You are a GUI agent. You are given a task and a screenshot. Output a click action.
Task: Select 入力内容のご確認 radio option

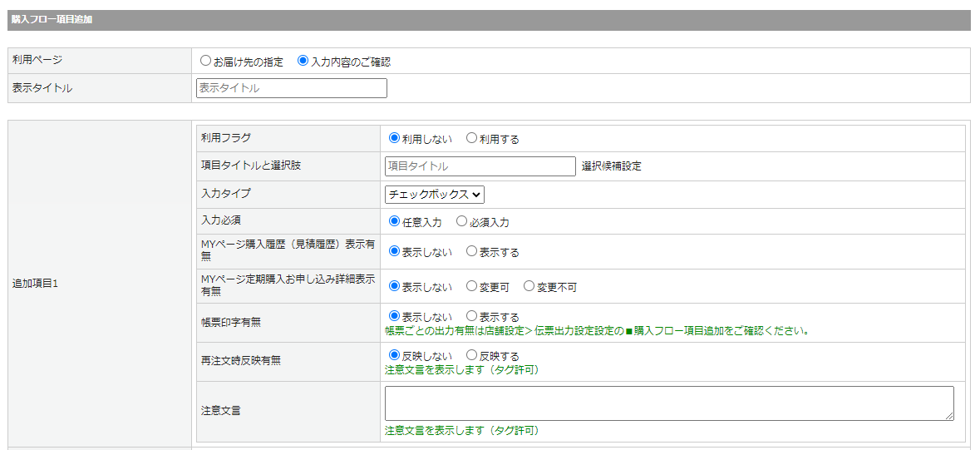pos(303,62)
